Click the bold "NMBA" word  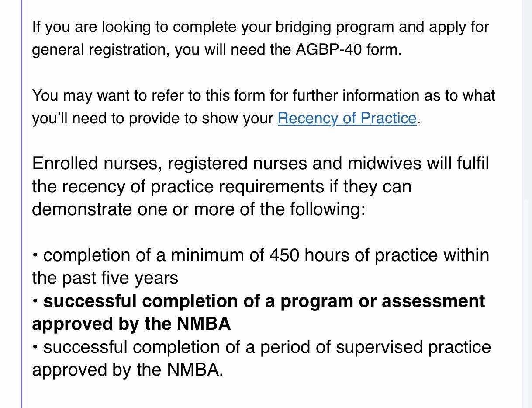coord(204,324)
